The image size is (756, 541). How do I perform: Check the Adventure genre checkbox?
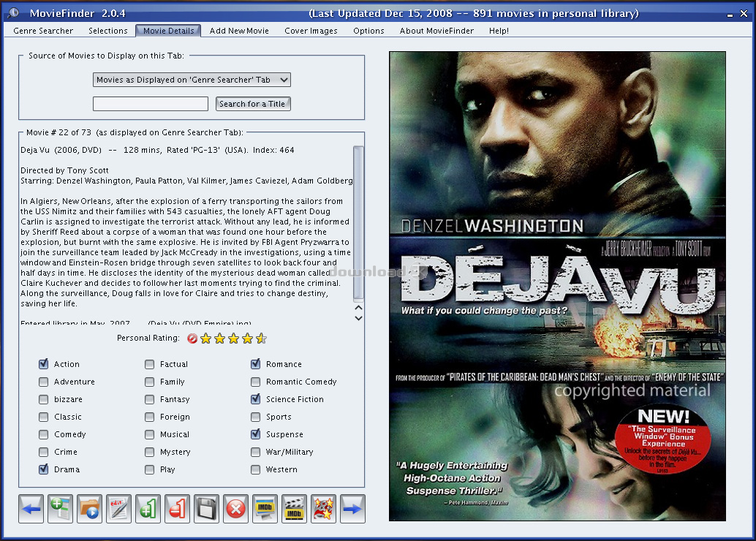43,382
